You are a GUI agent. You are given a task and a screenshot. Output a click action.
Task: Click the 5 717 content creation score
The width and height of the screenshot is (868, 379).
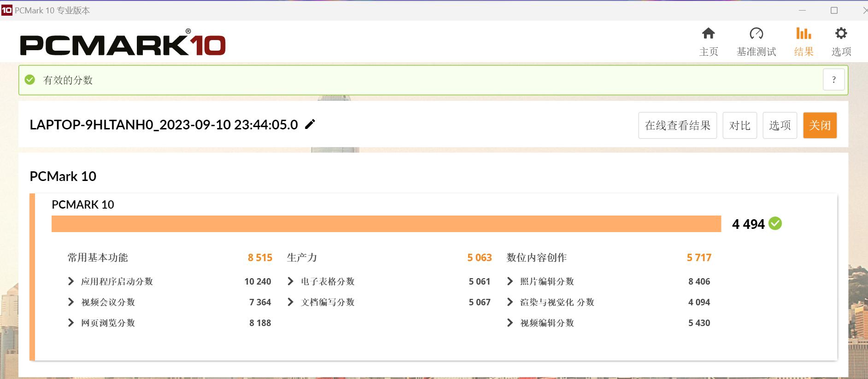(x=699, y=257)
